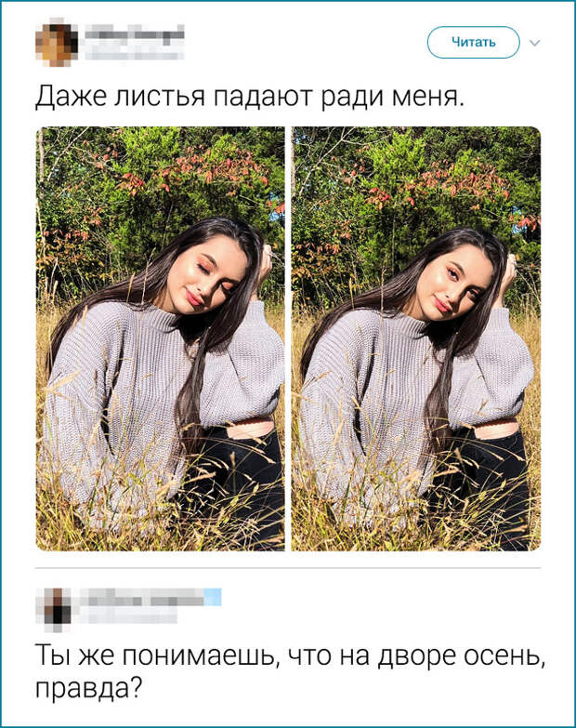Click the reply author's blurred handle line
This screenshot has height=728, width=576.
point(129,617)
